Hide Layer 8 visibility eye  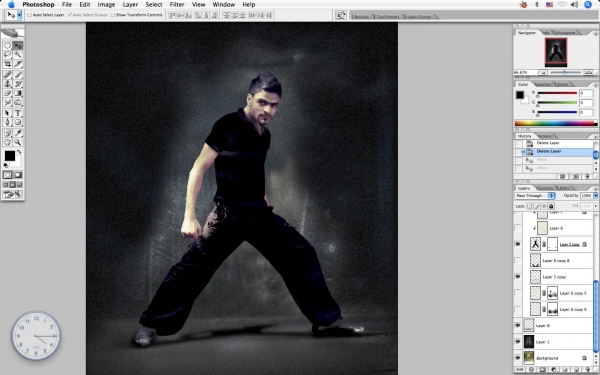click(518, 325)
